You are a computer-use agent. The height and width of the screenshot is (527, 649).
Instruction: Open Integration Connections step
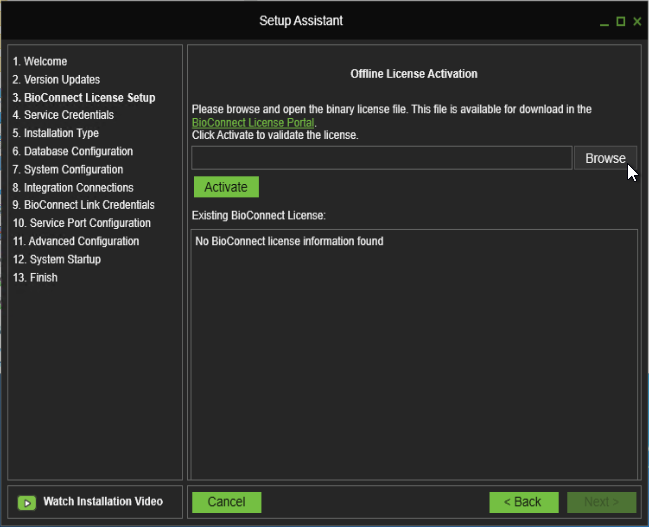(73, 188)
